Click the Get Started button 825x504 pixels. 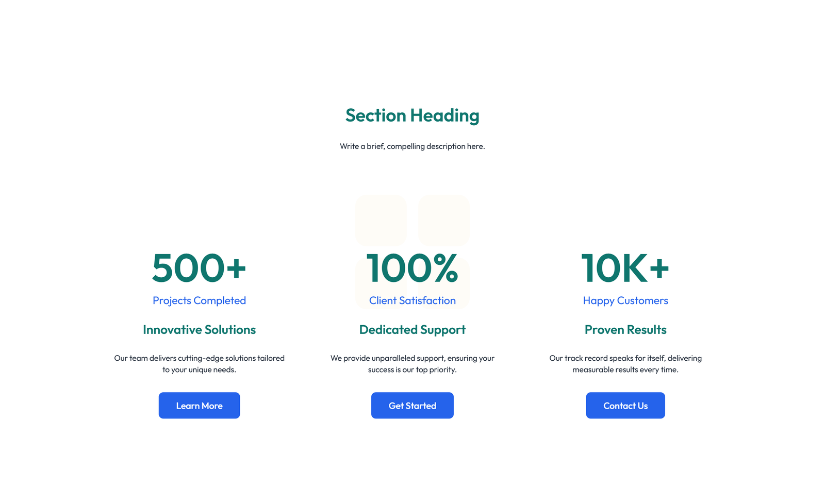(412, 406)
